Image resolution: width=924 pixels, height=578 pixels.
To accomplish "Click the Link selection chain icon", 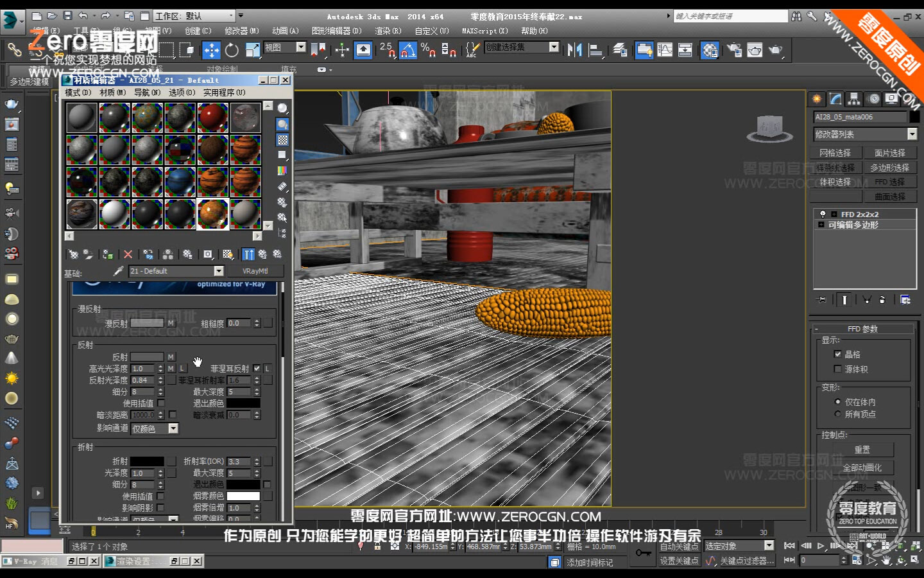I will 14,49.
